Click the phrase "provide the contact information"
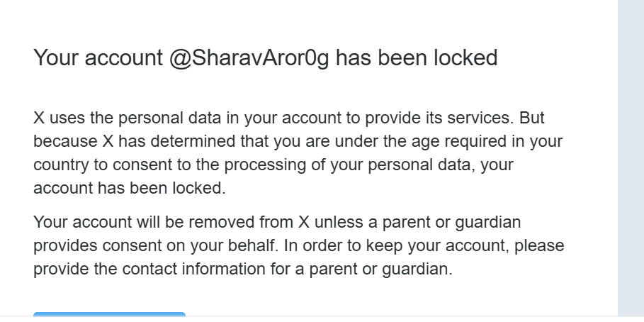This screenshot has height=322, width=644. click(x=145, y=270)
